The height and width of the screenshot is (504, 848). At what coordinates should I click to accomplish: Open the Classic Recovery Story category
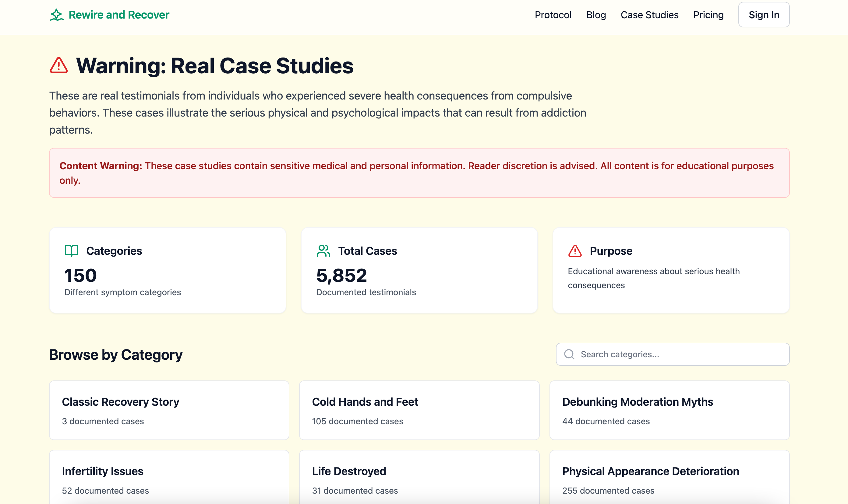[x=169, y=410]
